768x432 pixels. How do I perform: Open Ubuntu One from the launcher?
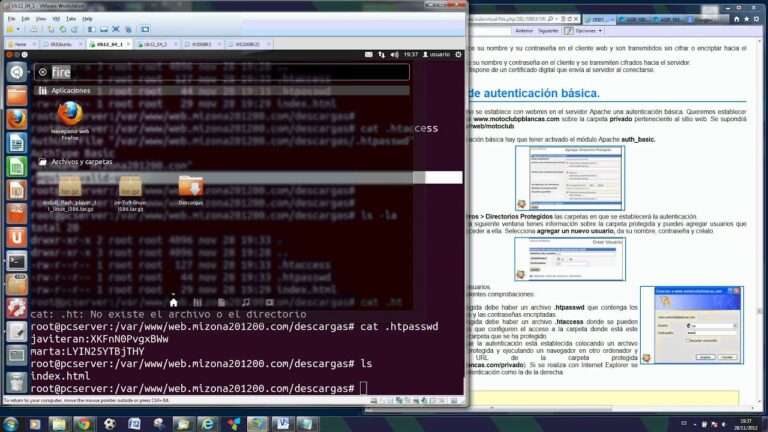coord(16,237)
